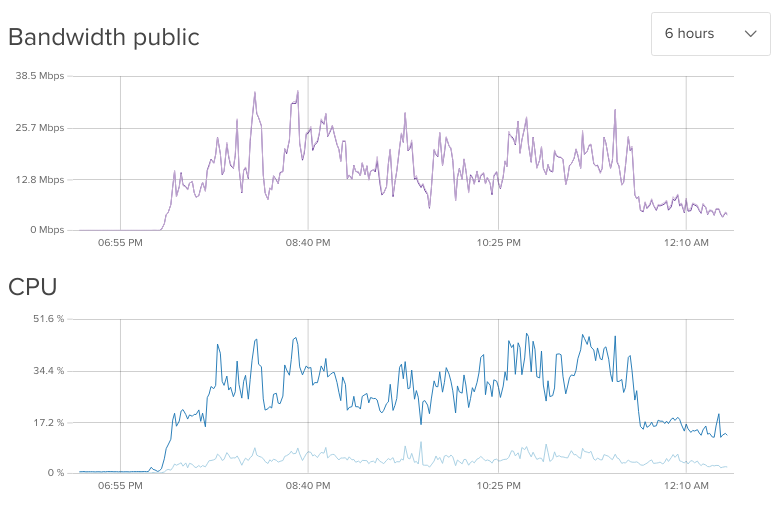This screenshot has width=780, height=511.
Task: Click the chevron arrow beside 6 hours
Action: pyautogui.click(x=751, y=34)
